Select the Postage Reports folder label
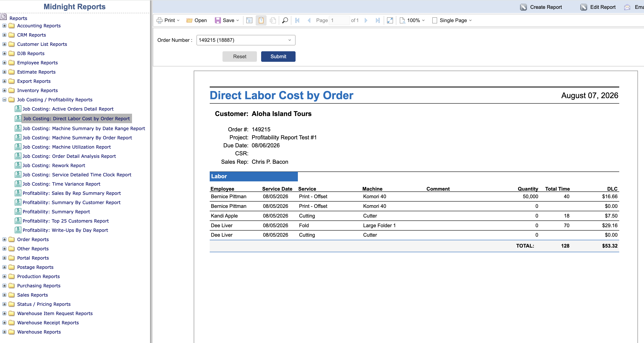 coord(35,267)
